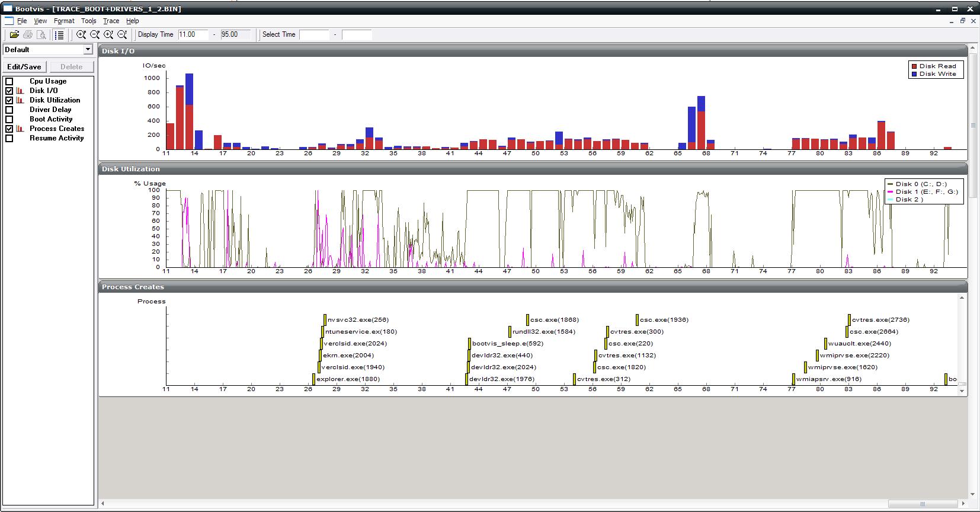This screenshot has width=980, height=512.
Task: Click Process Creates scroll-down arrow
Action: pos(962,391)
